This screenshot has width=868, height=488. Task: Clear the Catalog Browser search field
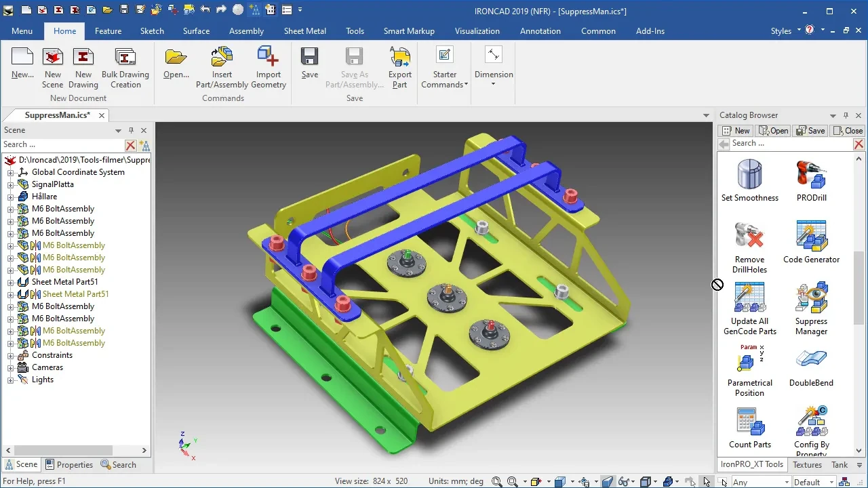point(859,144)
